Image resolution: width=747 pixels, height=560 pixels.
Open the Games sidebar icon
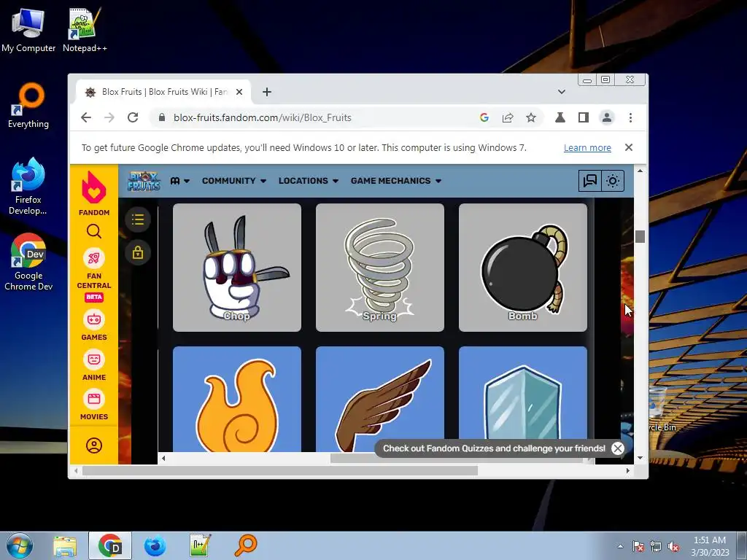click(94, 319)
